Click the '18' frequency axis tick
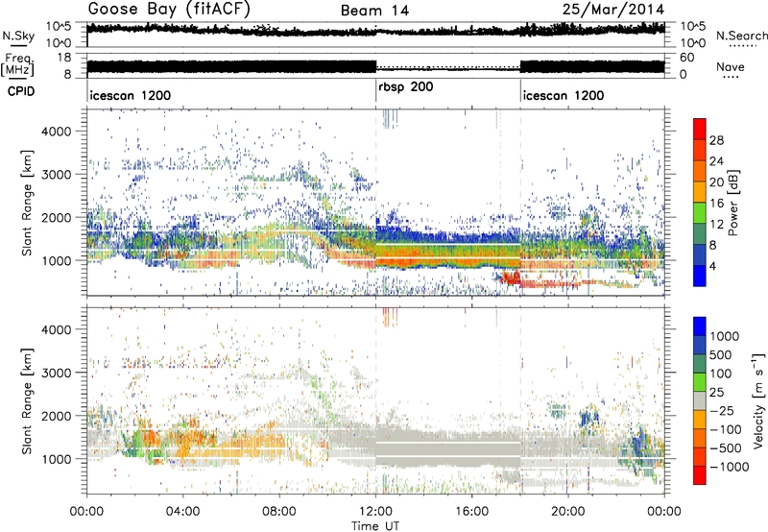The width and height of the screenshot is (768, 532). click(x=64, y=58)
